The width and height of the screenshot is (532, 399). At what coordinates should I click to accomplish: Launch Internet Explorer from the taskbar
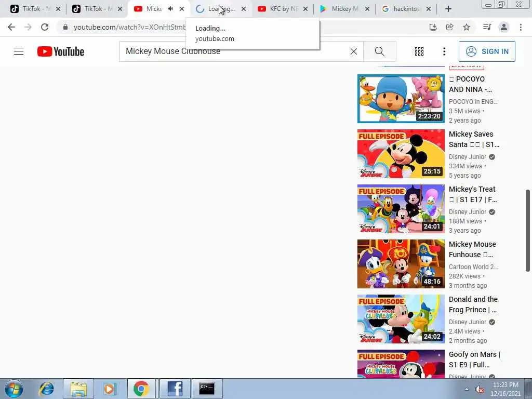(x=47, y=389)
